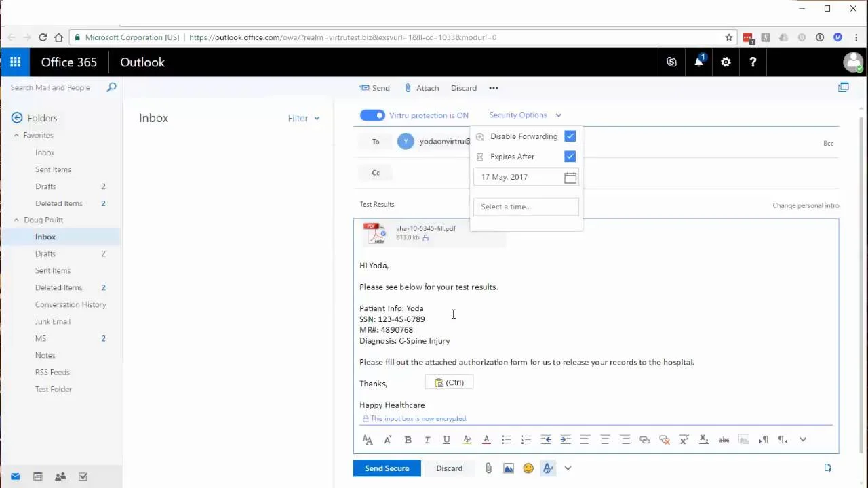Open the user account avatar

(852, 62)
